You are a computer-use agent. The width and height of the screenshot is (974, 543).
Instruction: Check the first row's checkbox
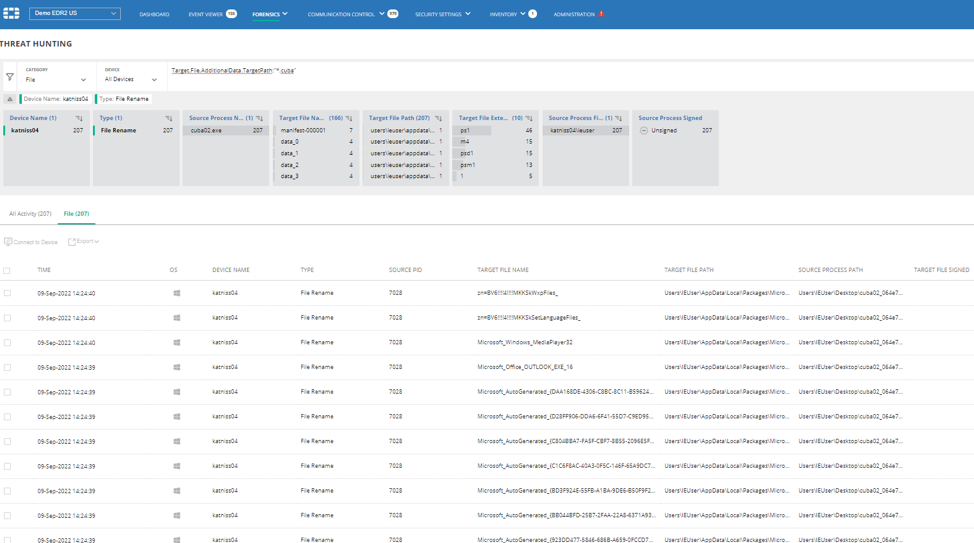(x=7, y=293)
